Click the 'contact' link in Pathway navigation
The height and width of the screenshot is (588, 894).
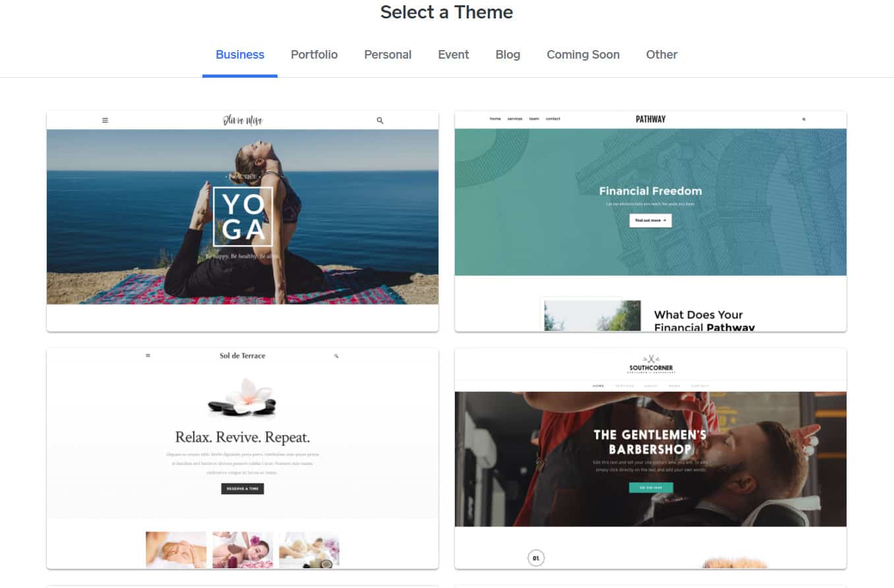553,119
